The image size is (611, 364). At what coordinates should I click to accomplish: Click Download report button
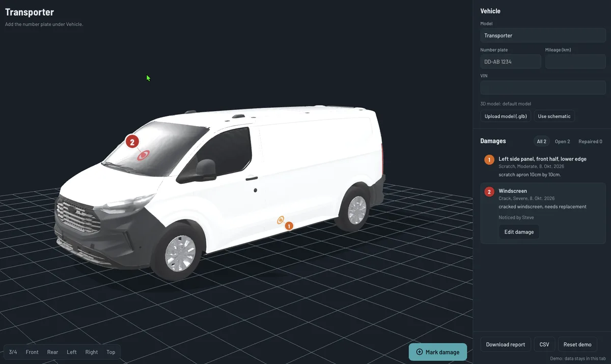[506, 344]
